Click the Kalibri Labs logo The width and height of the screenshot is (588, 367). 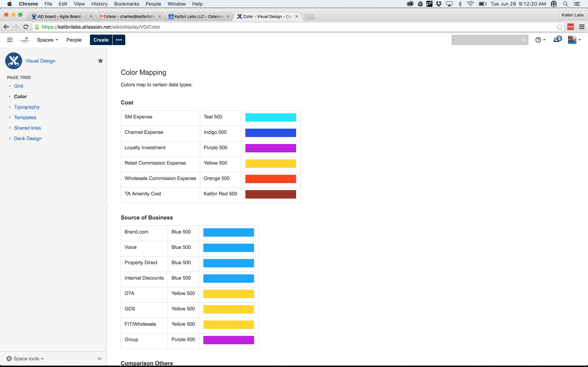[x=24, y=40]
